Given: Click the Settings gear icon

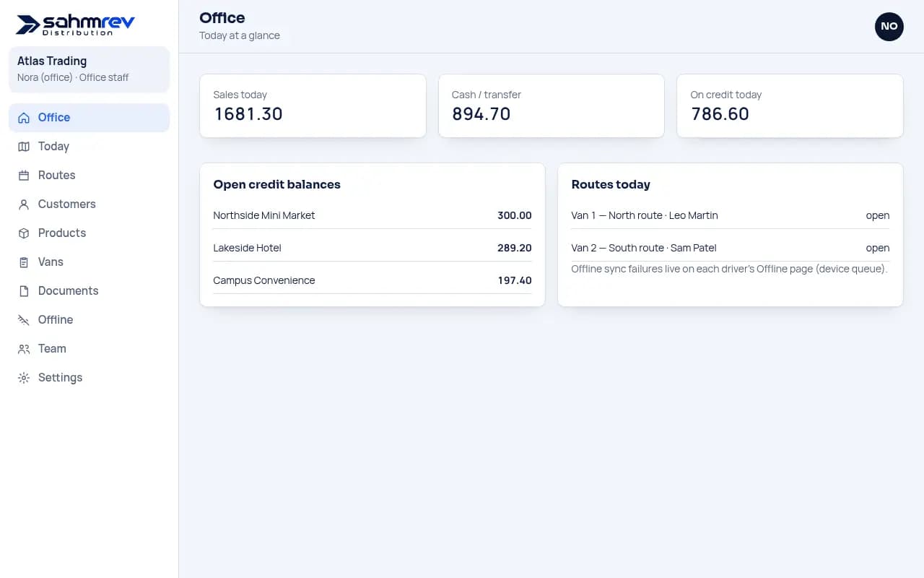Looking at the screenshot, I should click(24, 378).
